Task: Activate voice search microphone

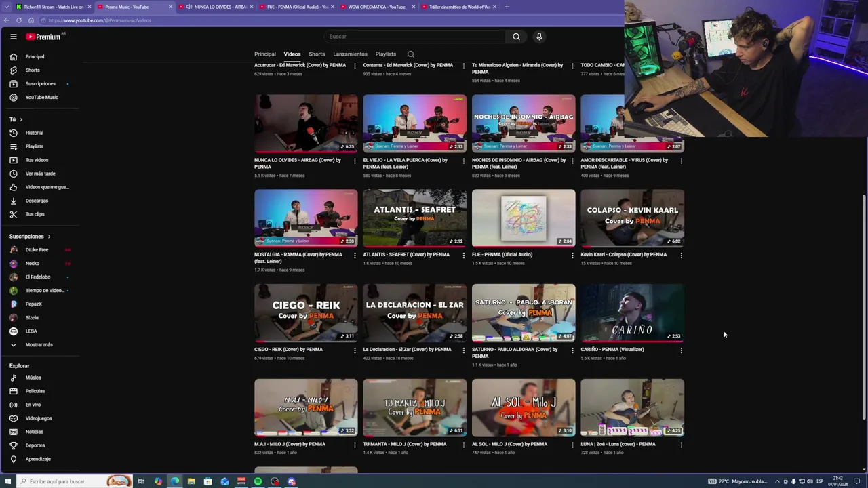Action: tap(539, 37)
